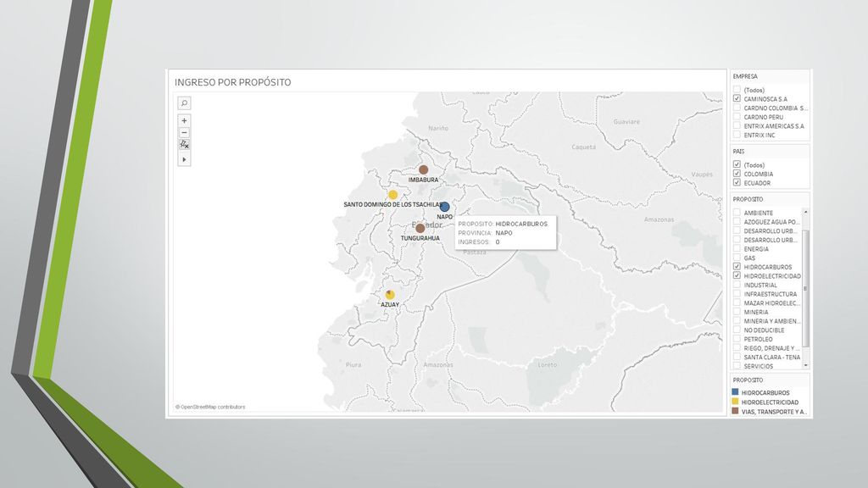Check MAZAR HIDROELEC... purpose filter
This screenshot has width=868, height=488.
737,302
